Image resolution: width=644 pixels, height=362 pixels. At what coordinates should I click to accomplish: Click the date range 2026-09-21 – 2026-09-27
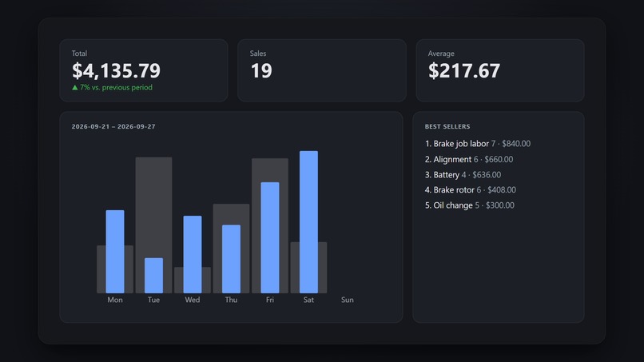click(113, 126)
